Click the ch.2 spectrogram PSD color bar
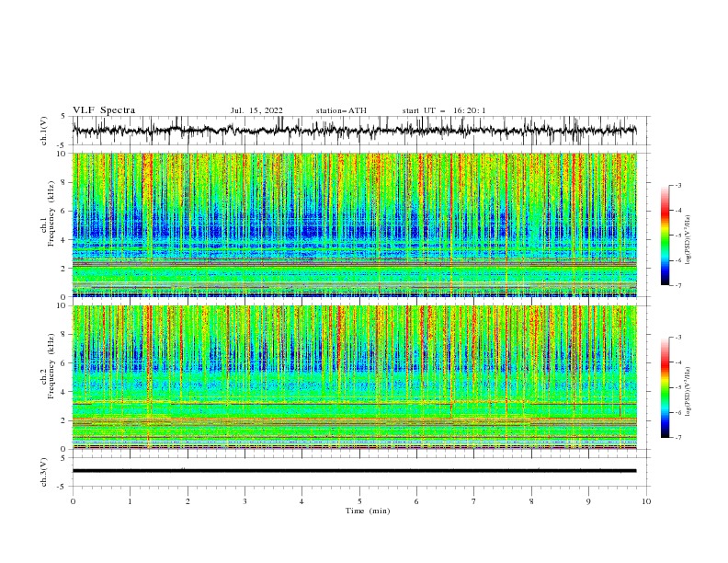 [665, 387]
